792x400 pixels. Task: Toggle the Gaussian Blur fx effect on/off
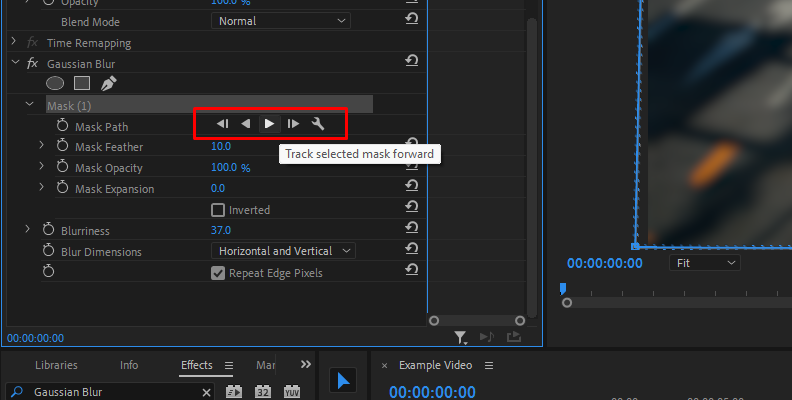(32, 64)
